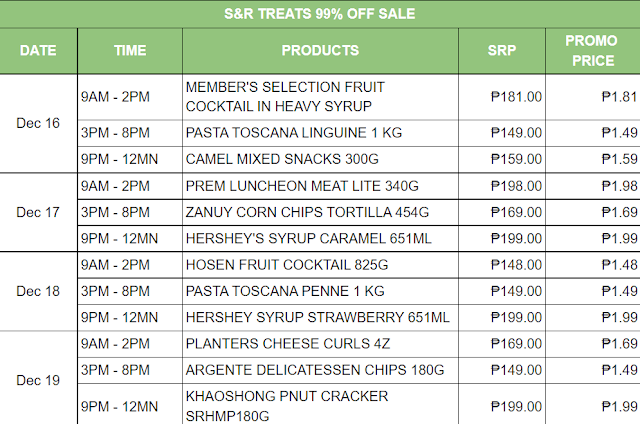Select Hershey's Syrup Caramel 651ML cell
The image size is (640, 424).
[319, 238]
